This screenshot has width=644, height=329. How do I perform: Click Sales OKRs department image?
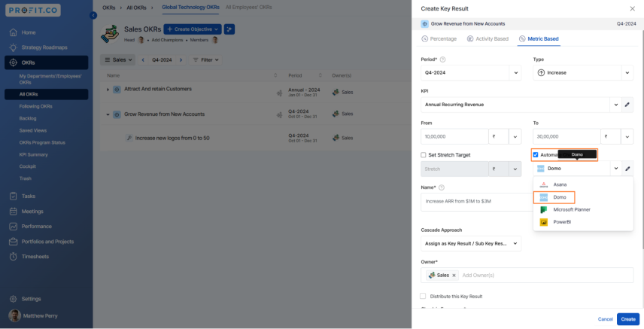coord(110,34)
